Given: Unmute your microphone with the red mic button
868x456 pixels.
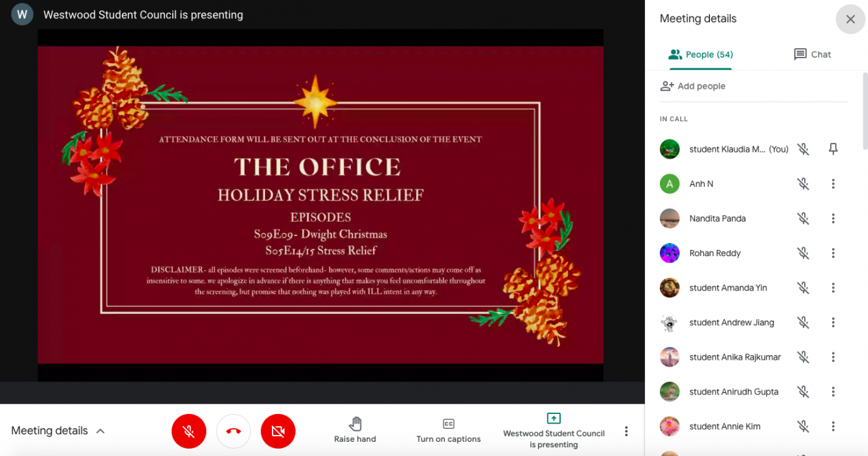Looking at the screenshot, I should tap(189, 431).
